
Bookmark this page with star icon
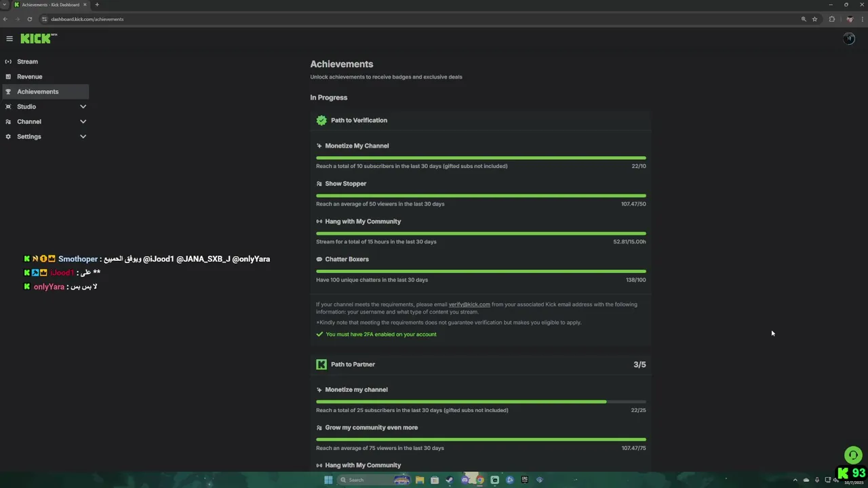(814, 19)
